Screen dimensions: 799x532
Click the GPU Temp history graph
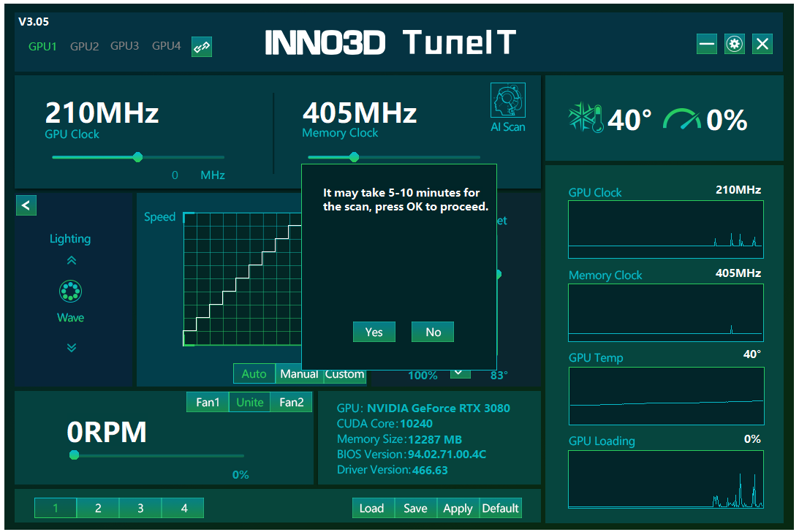pyautogui.click(x=667, y=396)
